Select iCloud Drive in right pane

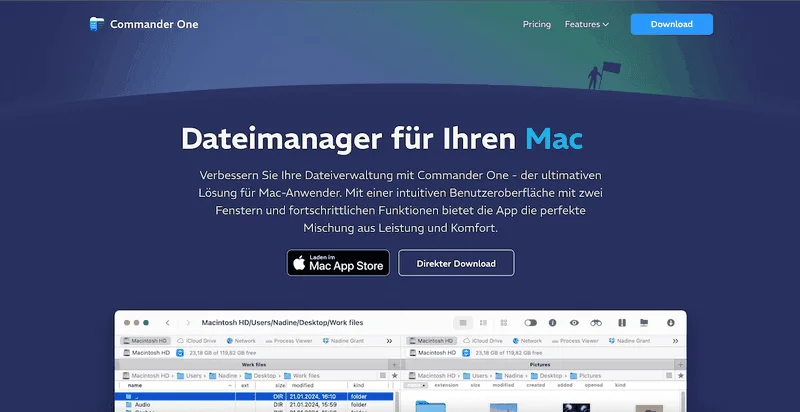483,341
